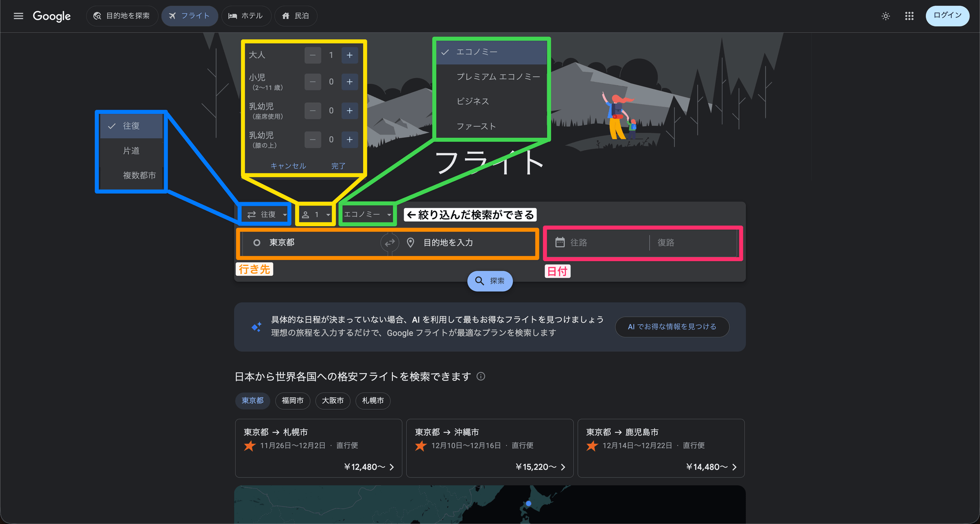Open the エコノミー seat class dropdown
The width and height of the screenshot is (980, 524).
click(x=367, y=215)
